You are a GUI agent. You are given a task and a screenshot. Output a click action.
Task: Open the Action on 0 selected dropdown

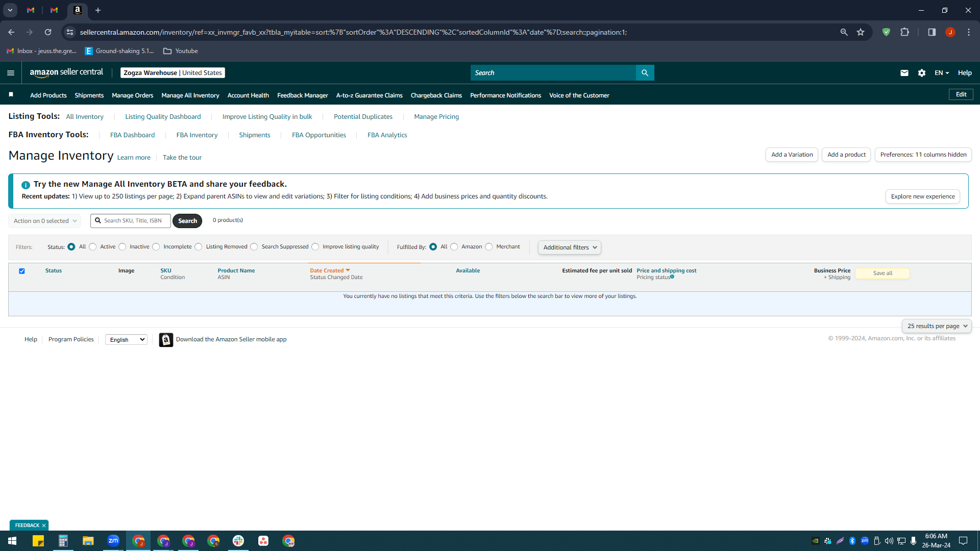tap(45, 221)
